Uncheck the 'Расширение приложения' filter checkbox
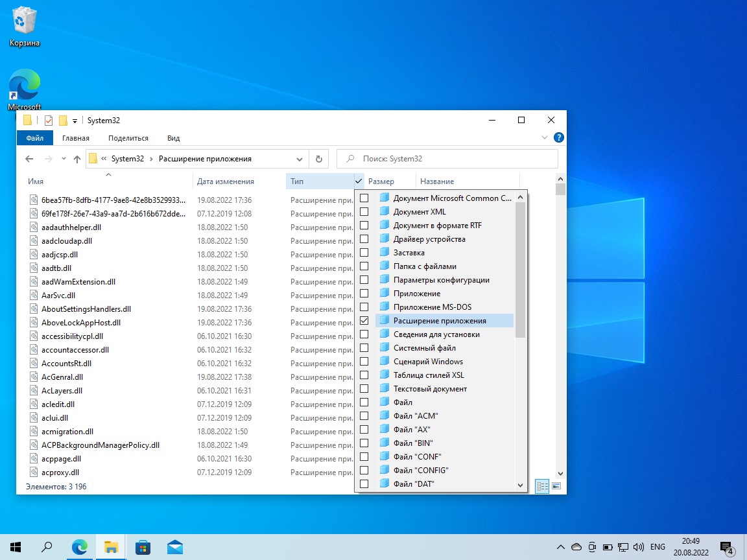The width and height of the screenshot is (747, 560). (x=364, y=320)
